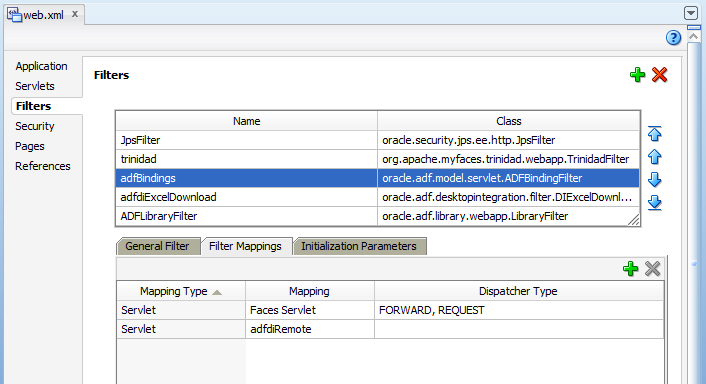Click empty dispatcher cell for adfdiRemote
The height and width of the screenshot is (384, 706).
tap(519, 329)
